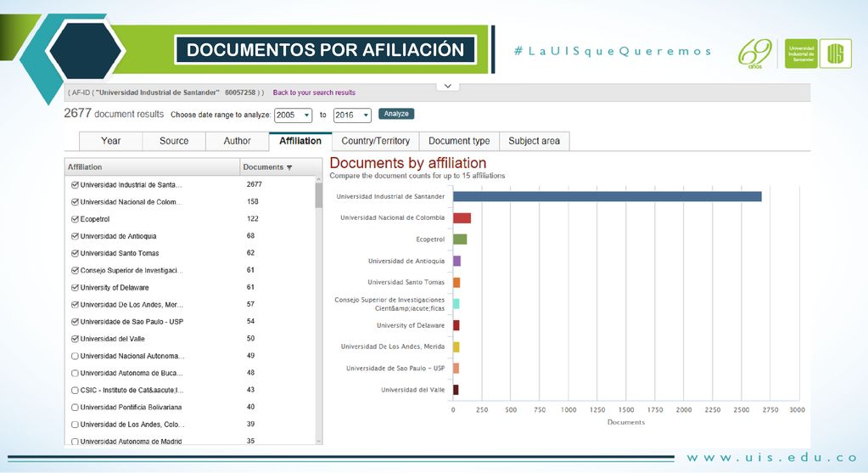The image size is (868, 473).
Task: Click the orange Universidad Santo Tomas bar
Action: point(456,283)
